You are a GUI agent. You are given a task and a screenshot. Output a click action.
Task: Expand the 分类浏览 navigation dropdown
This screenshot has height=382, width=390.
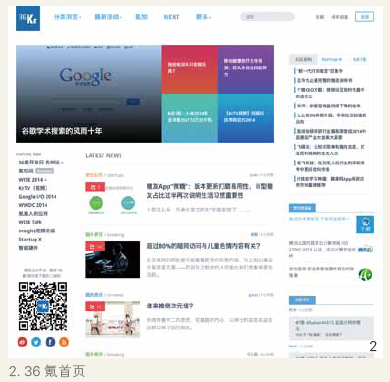coord(68,17)
